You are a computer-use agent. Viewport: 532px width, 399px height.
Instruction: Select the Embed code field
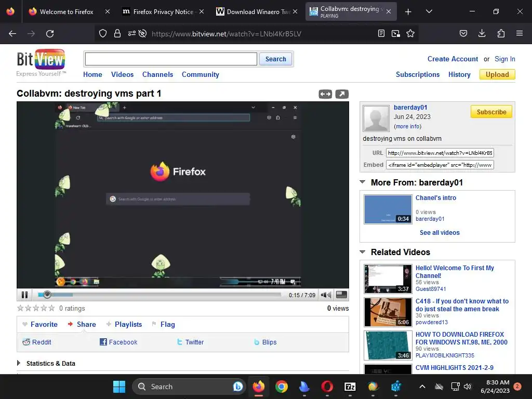(440, 165)
